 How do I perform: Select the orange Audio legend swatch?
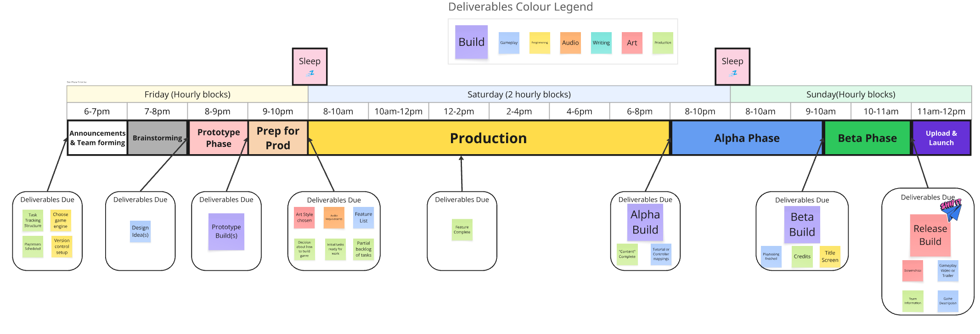click(x=570, y=43)
